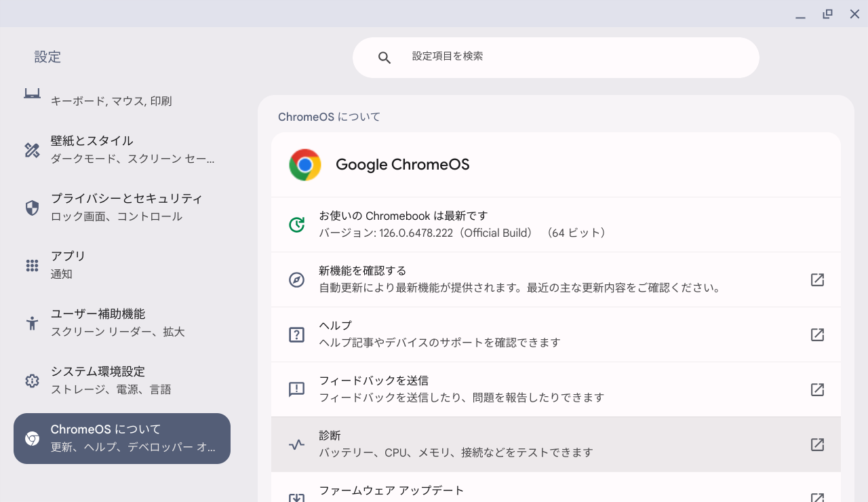Select the Chrome logo sidebar icon
This screenshot has height=502, width=868.
pyautogui.click(x=32, y=438)
